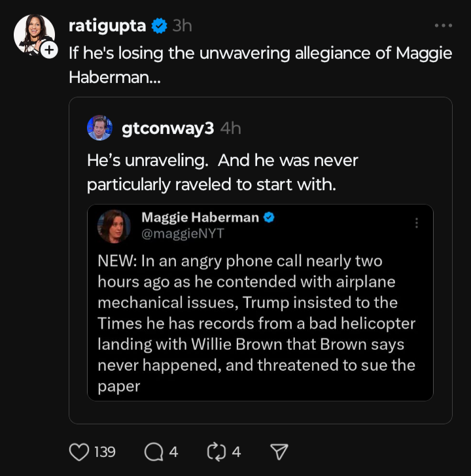Open the vertical dots menu in embedded tweet
The image size is (471, 476).
pyautogui.click(x=416, y=223)
